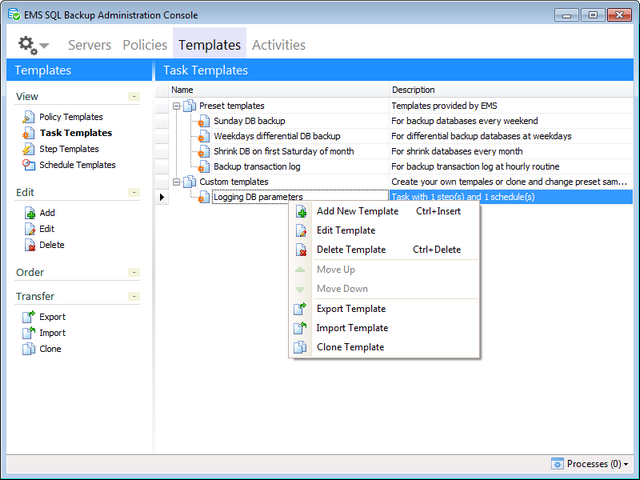Image resolution: width=640 pixels, height=480 pixels.
Task: Click the Clone icon in Transfer section
Action: coord(28,349)
